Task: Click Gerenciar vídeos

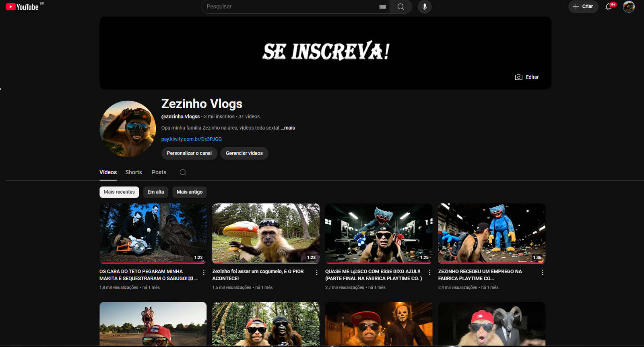Action: (244, 153)
